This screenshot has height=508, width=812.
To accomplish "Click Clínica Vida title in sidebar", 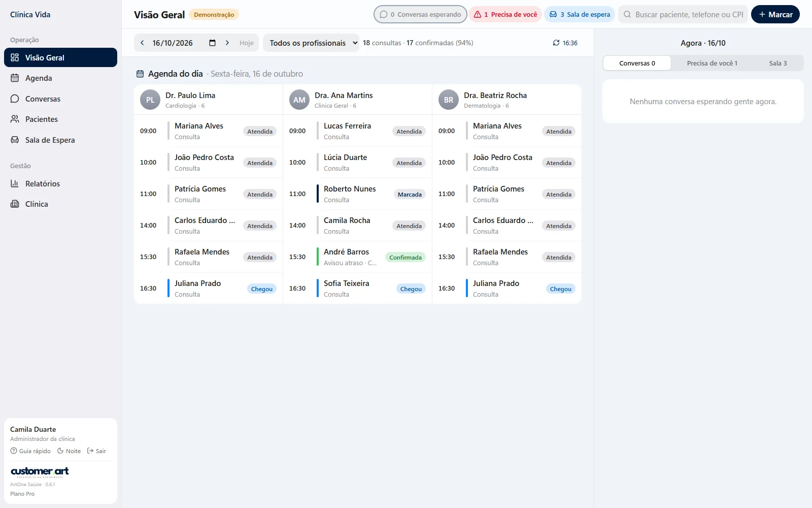I will point(30,14).
